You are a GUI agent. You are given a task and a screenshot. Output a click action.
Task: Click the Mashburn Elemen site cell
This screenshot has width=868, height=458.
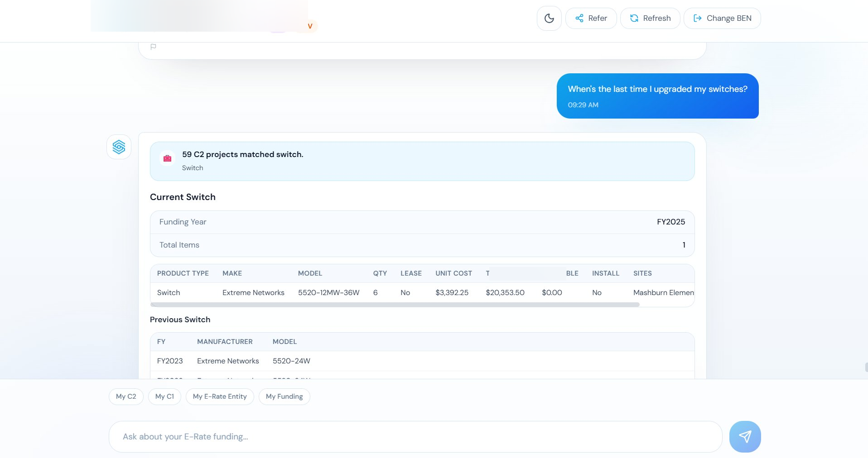pos(663,293)
